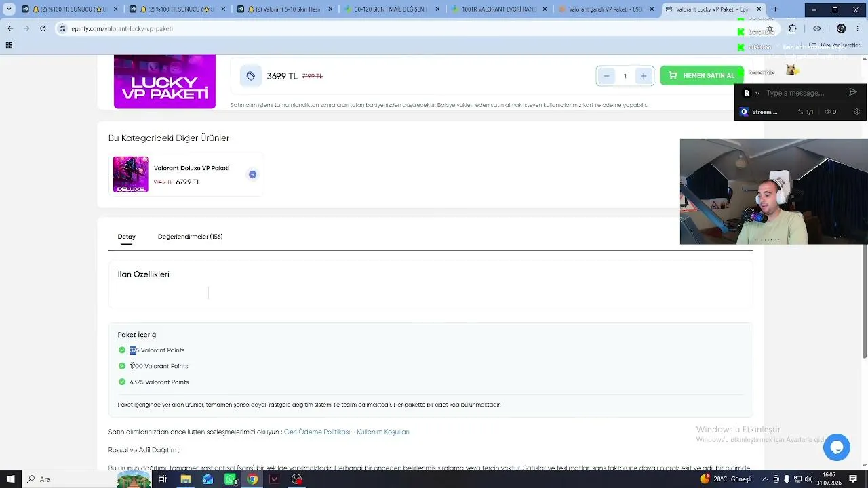Open chat overlay settings gear
Image resolution: width=868 pixels, height=488 pixels.
click(856, 112)
